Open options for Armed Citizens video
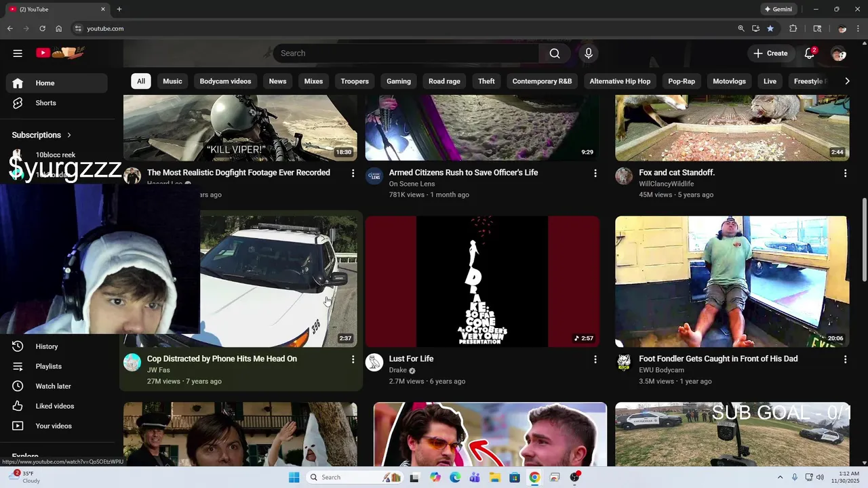This screenshot has height=488, width=868. click(595, 174)
